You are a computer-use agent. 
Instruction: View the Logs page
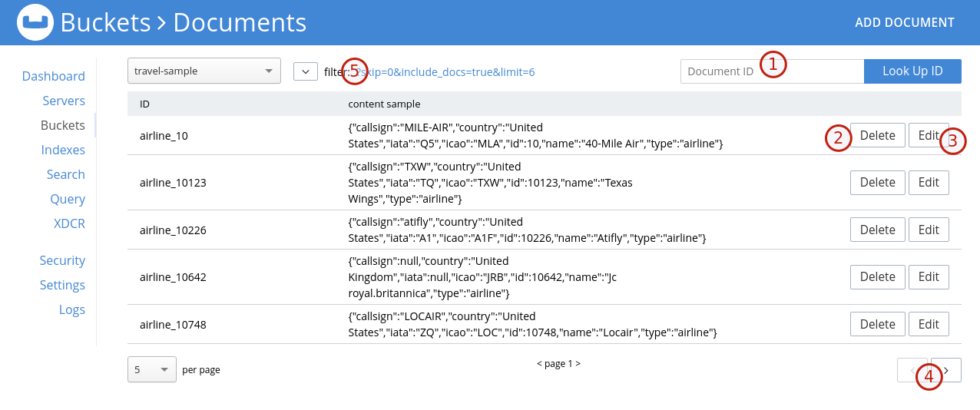71,309
